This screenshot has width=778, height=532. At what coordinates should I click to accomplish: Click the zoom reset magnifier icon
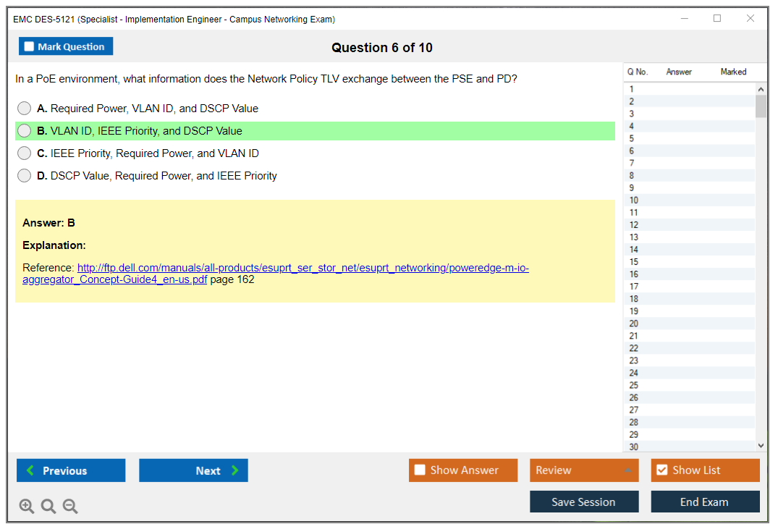[48, 507]
